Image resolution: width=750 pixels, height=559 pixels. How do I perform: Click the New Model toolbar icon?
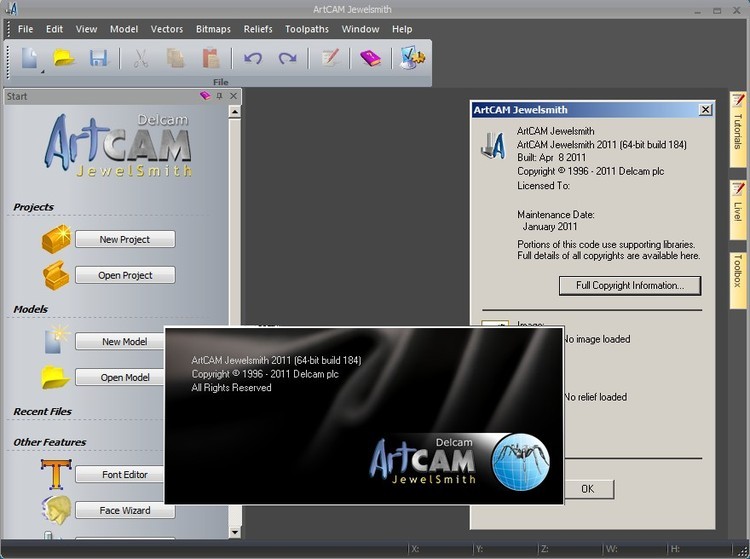[x=29, y=59]
